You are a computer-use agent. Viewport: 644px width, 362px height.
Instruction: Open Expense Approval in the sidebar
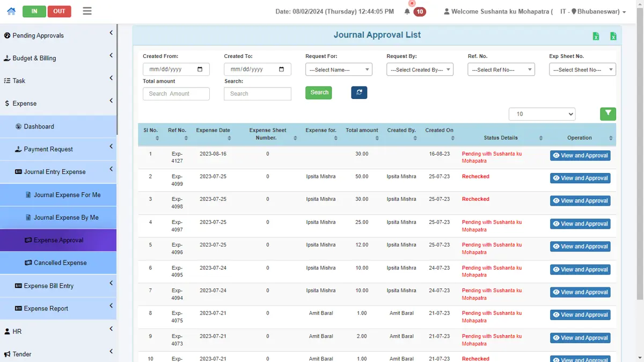[58, 240]
